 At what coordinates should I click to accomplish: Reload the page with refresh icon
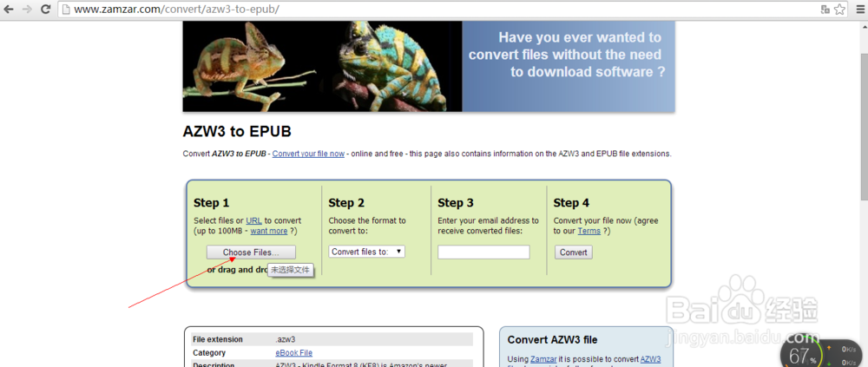point(46,10)
